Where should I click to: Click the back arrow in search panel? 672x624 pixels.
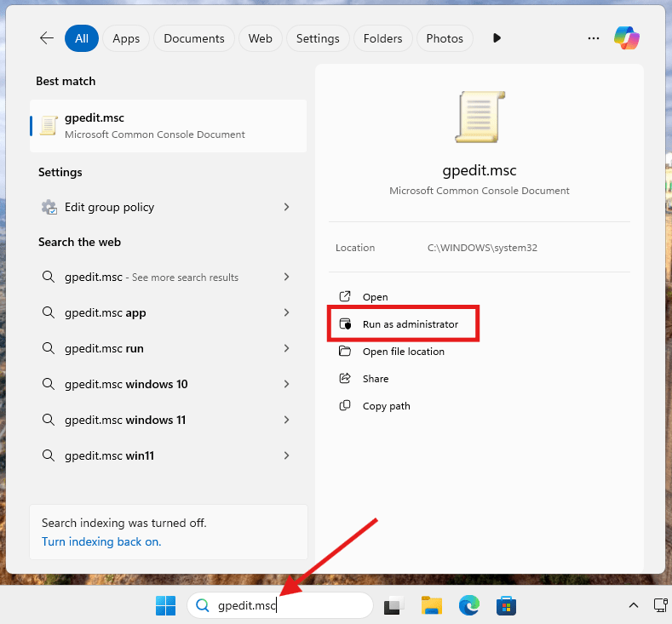point(47,38)
